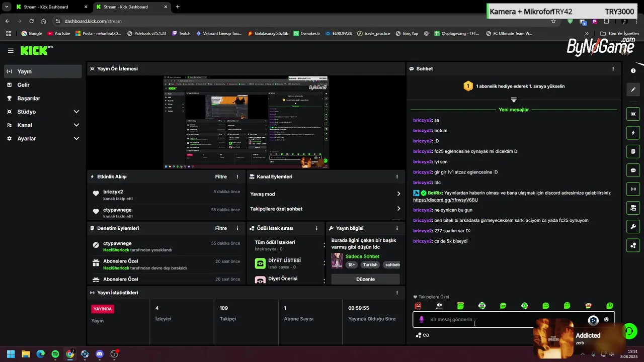644x362 pixels.
Task: Open the three-dot menu of Etkinlik Akışı
Action: [x=237, y=177]
